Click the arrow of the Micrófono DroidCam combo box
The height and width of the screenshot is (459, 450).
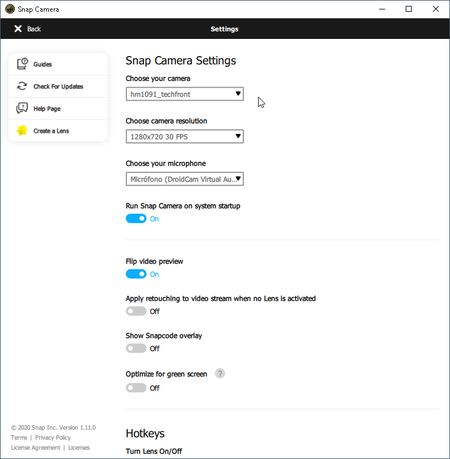click(238, 179)
